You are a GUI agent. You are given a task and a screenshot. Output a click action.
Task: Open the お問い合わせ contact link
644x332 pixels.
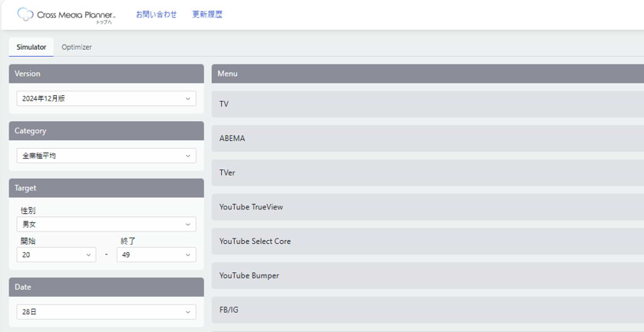point(156,15)
